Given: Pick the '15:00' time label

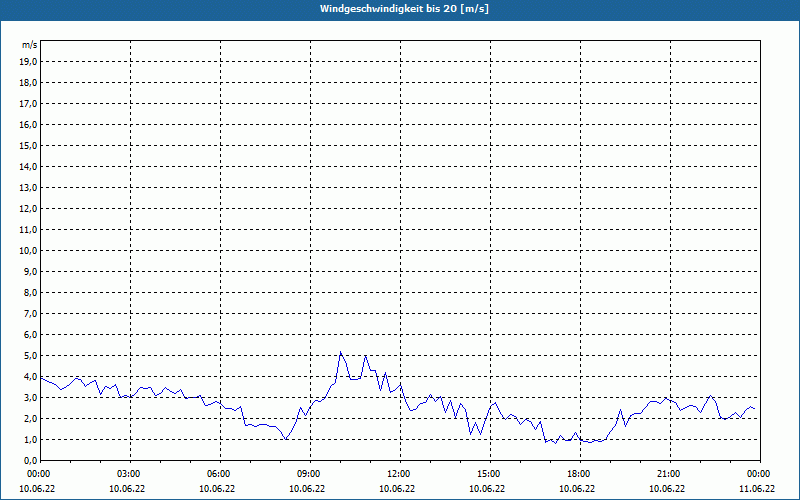Looking at the screenshot, I should click(x=488, y=474).
